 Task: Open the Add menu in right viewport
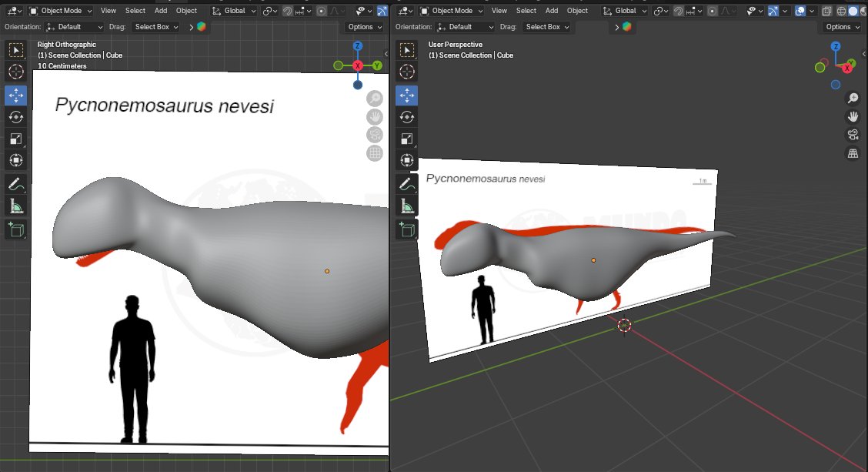point(552,11)
